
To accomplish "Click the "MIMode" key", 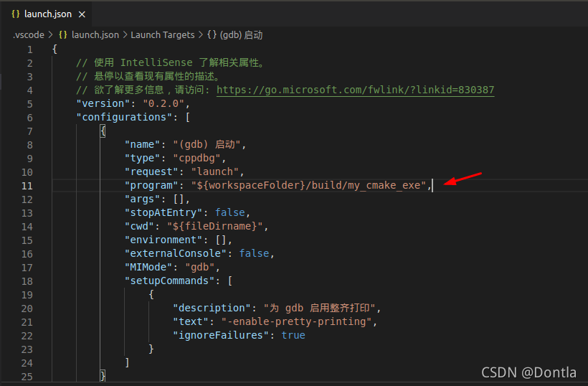I will pyautogui.click(x=148, y=267).
